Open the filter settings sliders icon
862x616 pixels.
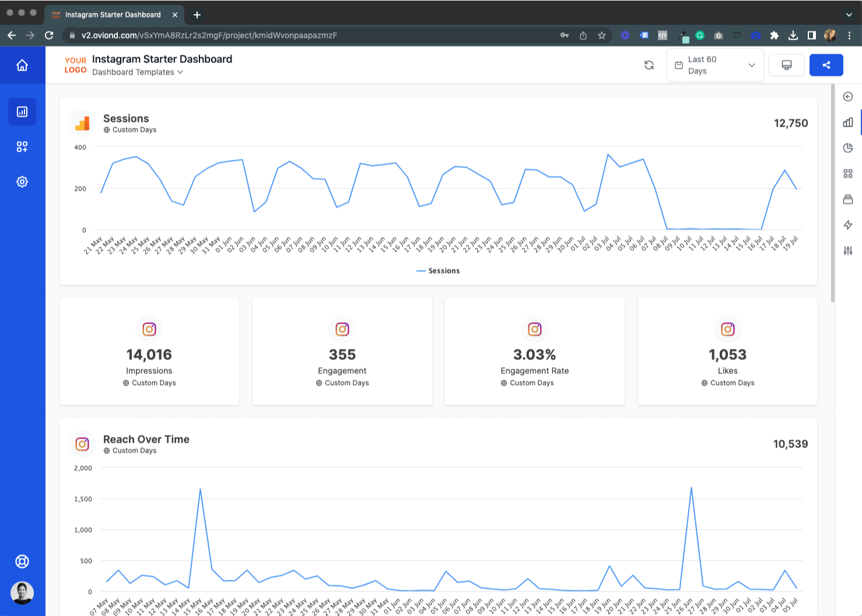click(x=848, y=250)
